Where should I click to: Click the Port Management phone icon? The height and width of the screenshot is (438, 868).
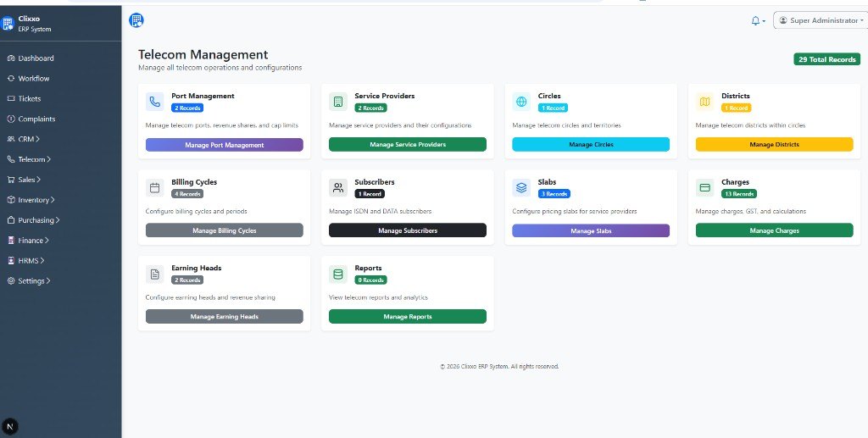coord(155,102)
